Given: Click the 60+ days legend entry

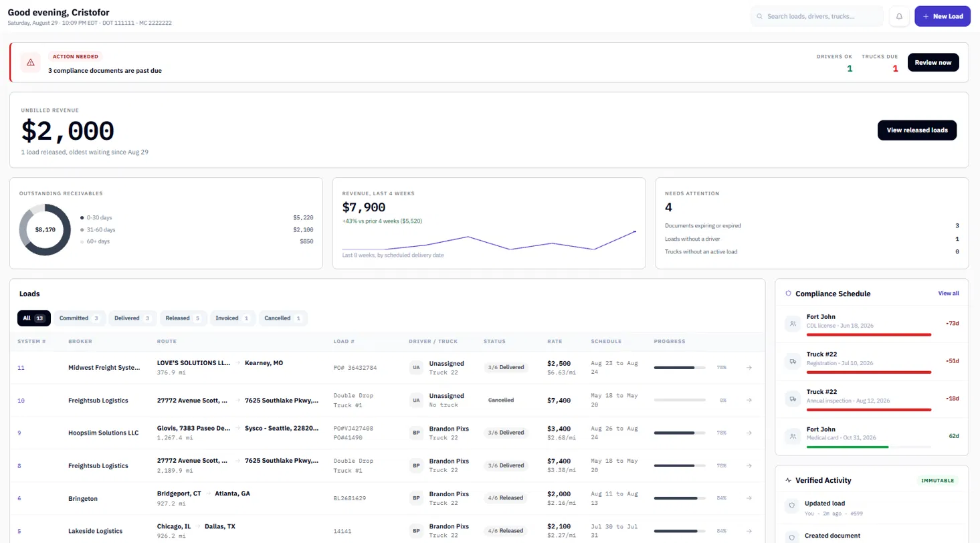Looking at the screenshot, I should pos(197,241).
